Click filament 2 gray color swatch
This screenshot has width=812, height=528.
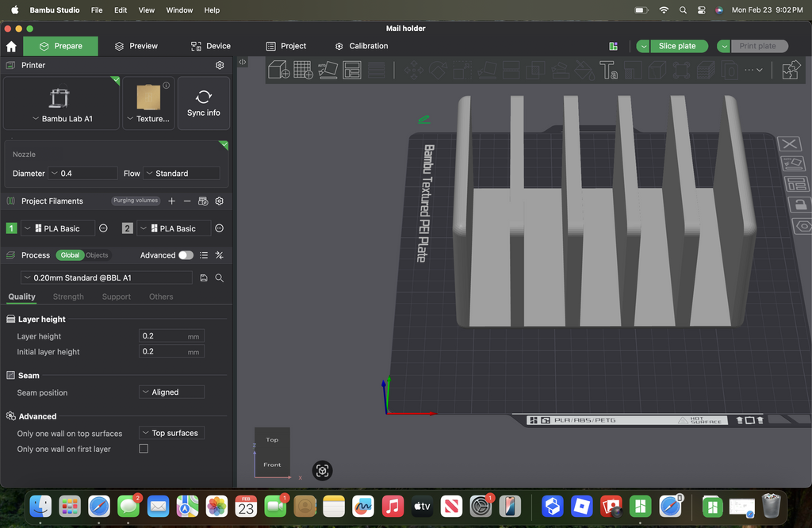[128, 228]
